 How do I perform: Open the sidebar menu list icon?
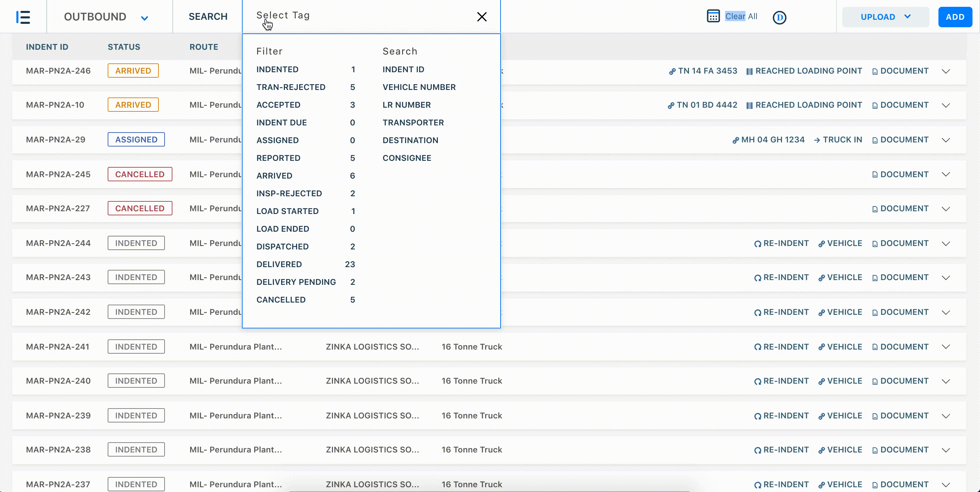tap(23, 17)
